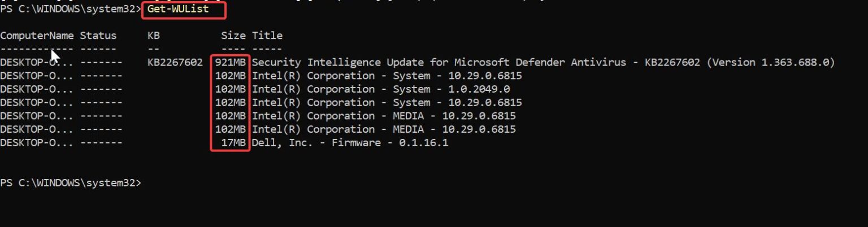The image size is (868, 227).
Task: Select the ComputerName column header
Action: pos(37,36)
